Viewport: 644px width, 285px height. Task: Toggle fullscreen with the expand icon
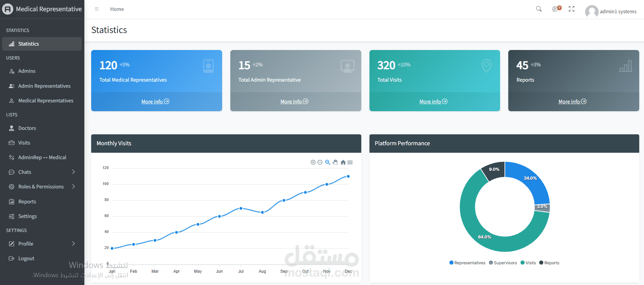pyautogui.click(x=572, y=9)
